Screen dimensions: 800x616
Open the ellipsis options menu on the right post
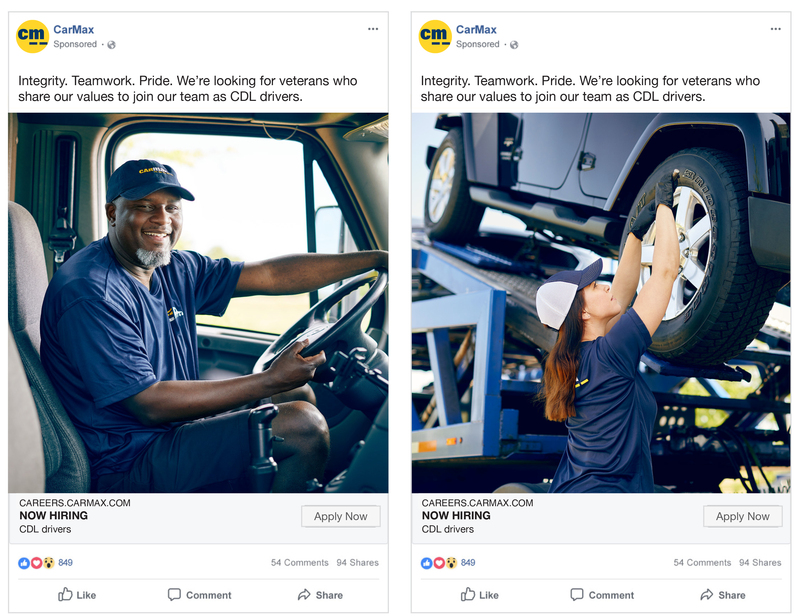[x=775, y=29]
